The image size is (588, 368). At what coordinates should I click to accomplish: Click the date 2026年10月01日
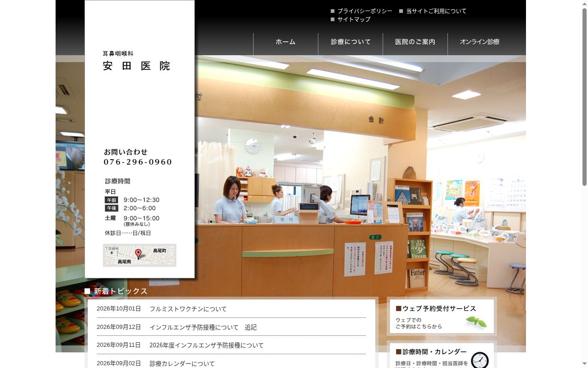(119, 309)
